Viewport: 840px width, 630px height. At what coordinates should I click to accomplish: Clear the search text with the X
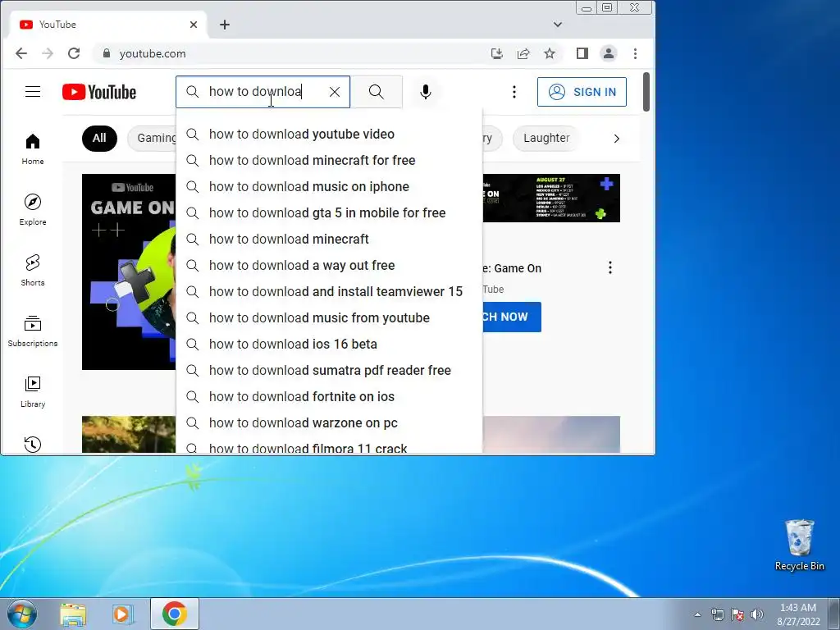coord(335,92)
